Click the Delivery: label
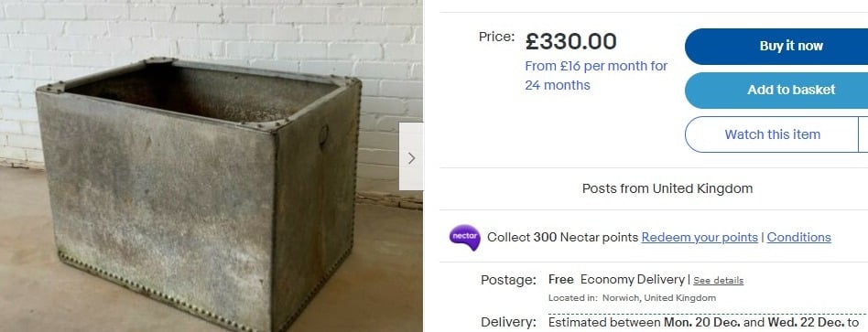Viewport: 868px width, 332px height. (508, 322)
